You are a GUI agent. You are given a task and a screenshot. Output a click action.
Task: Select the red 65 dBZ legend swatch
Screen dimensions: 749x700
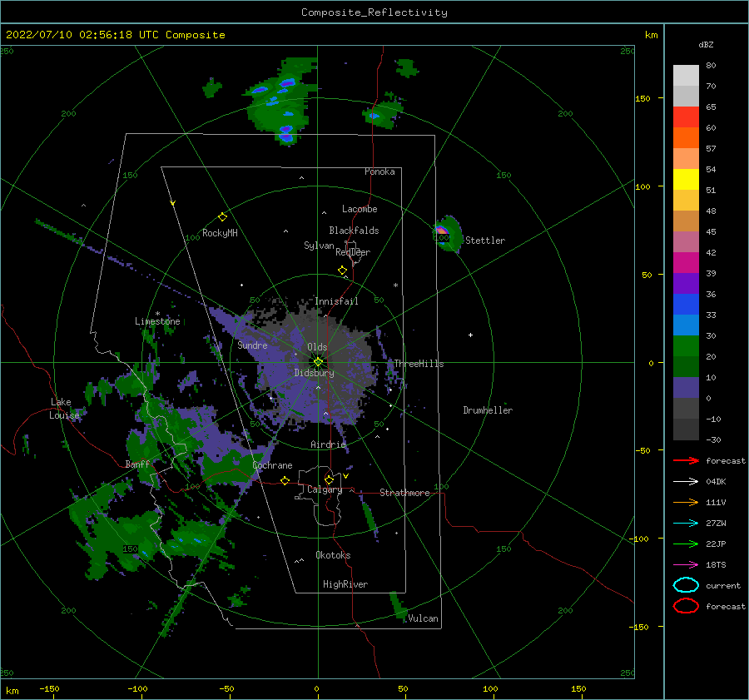[686, 117]
